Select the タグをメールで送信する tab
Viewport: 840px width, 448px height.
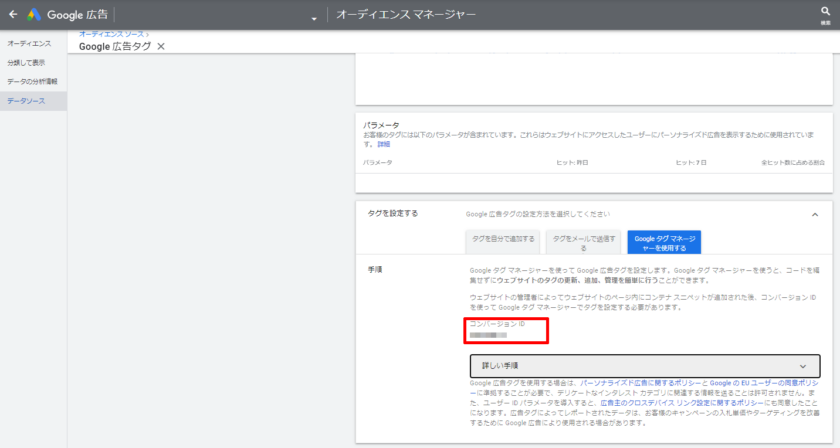point(584,242)
